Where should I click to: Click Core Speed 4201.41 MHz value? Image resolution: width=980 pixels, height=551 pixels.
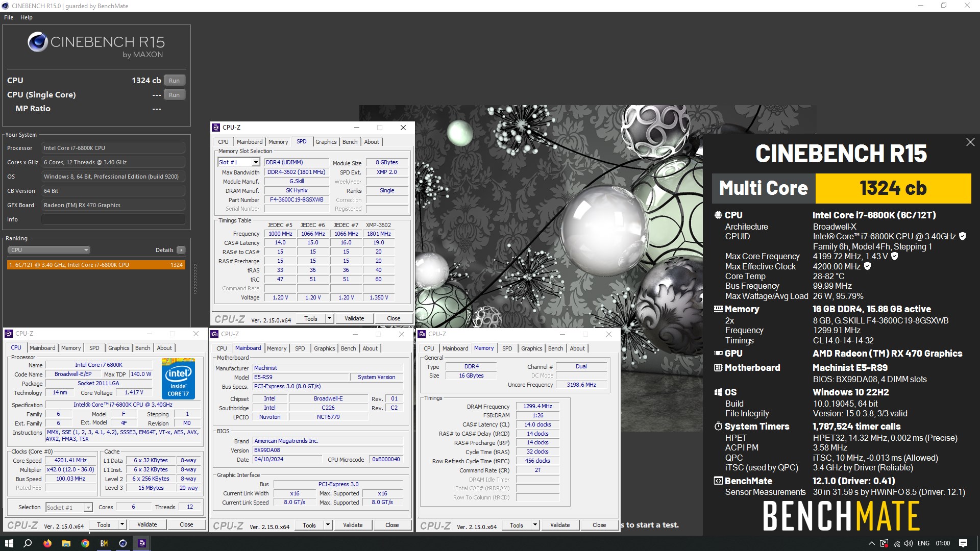[70, 460]
